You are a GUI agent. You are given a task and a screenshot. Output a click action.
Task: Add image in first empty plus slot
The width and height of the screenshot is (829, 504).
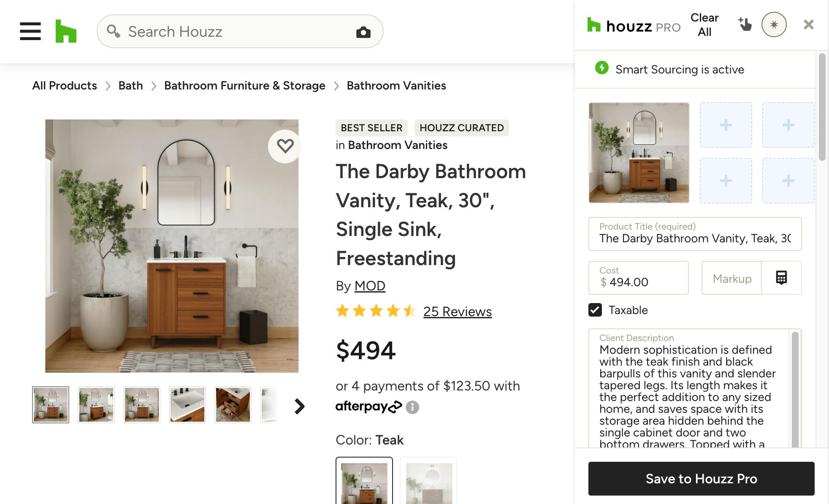726,125
